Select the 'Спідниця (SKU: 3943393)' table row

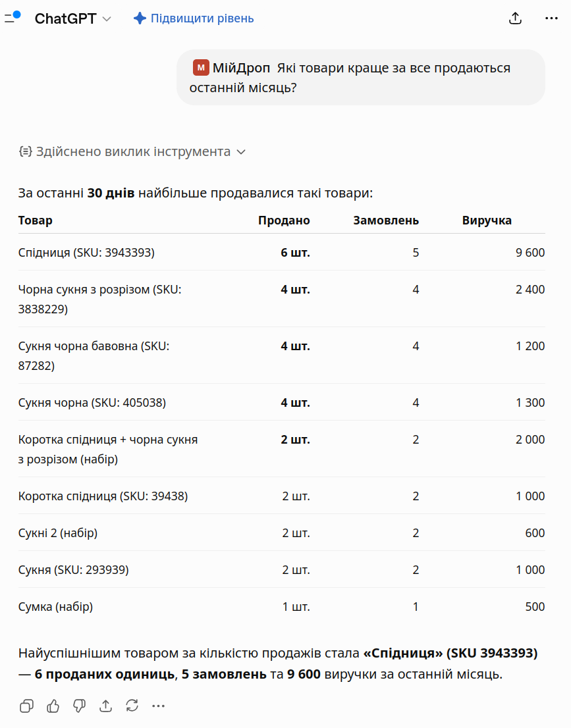pos(282,253)
